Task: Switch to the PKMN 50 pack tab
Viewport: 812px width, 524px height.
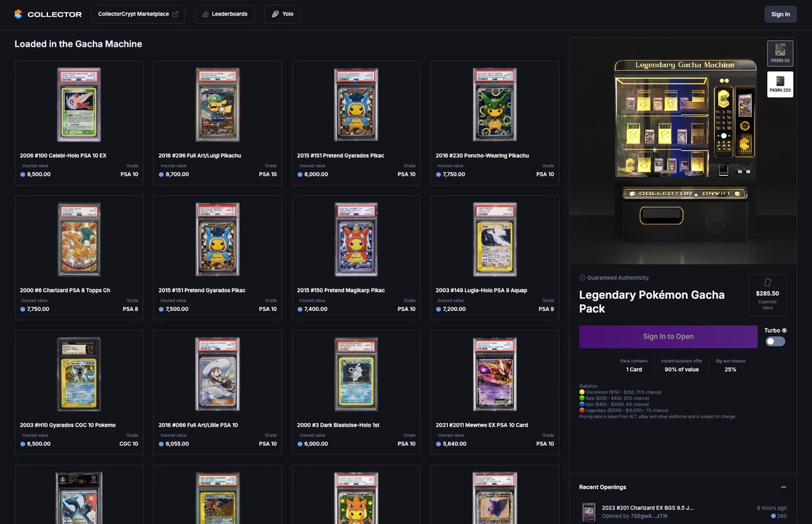Action: click(780, 53)
